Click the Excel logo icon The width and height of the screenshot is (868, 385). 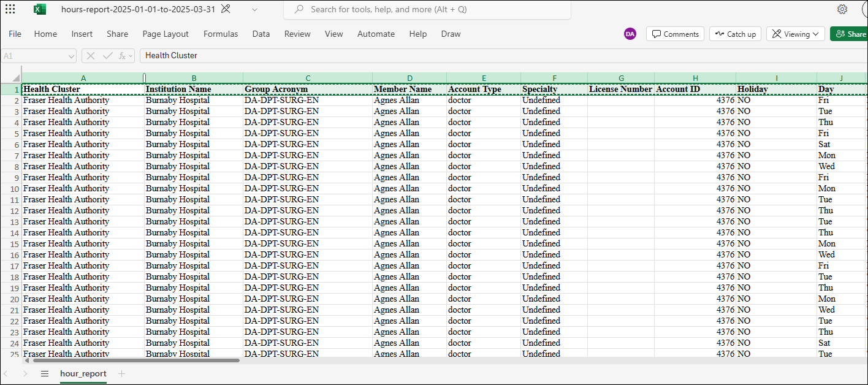tap(40, 9)
